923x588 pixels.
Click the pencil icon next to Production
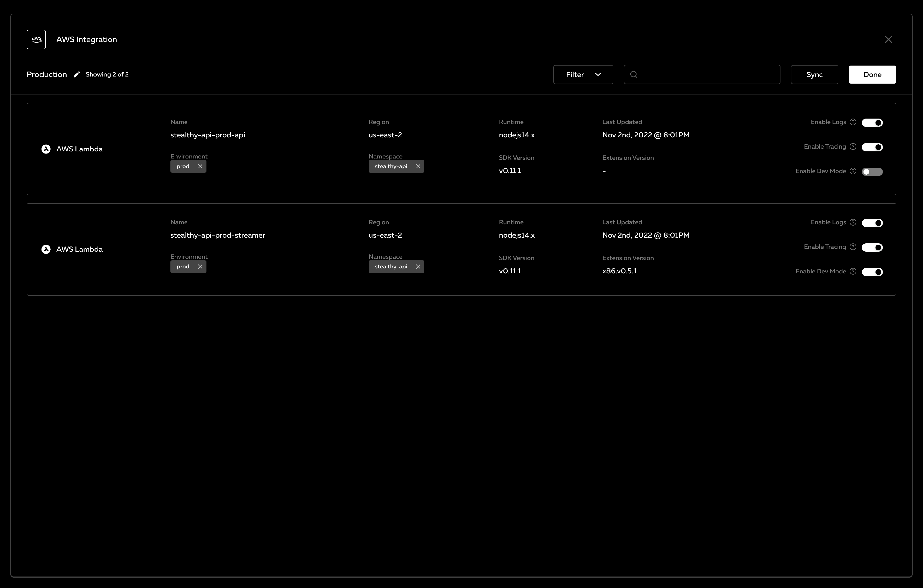tap(77, 74)
